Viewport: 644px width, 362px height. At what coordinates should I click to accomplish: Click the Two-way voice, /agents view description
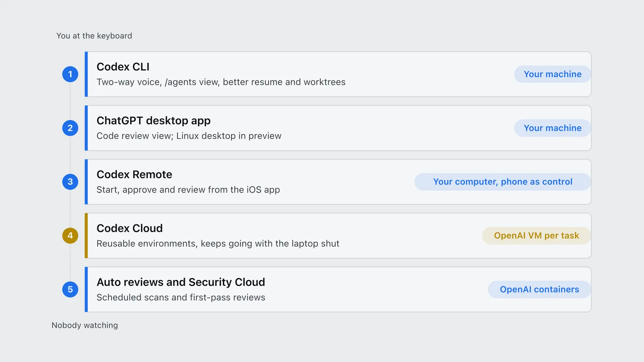tap(221, 82)
